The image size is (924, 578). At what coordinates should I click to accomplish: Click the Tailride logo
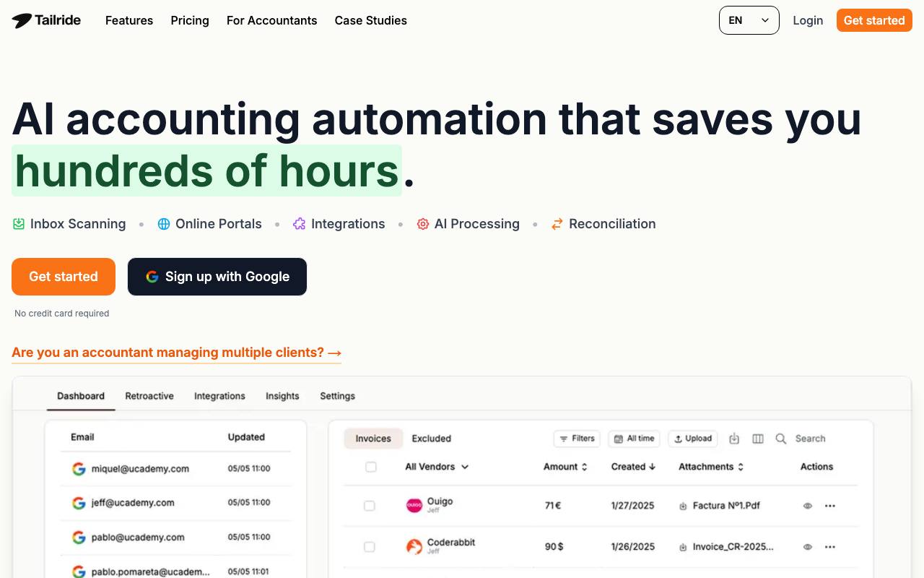click(46, 20)
